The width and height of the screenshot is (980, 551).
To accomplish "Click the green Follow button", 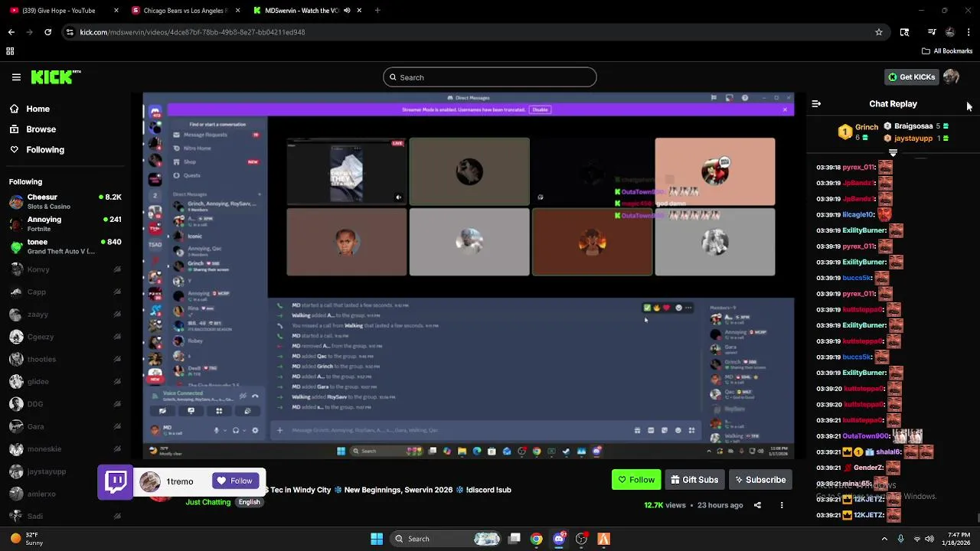I will tap(635, 480).
